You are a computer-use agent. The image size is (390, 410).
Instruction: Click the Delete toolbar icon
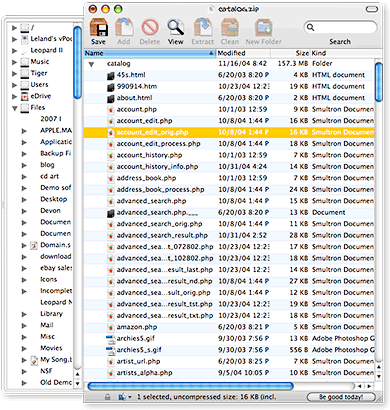[x=150, y=27]
